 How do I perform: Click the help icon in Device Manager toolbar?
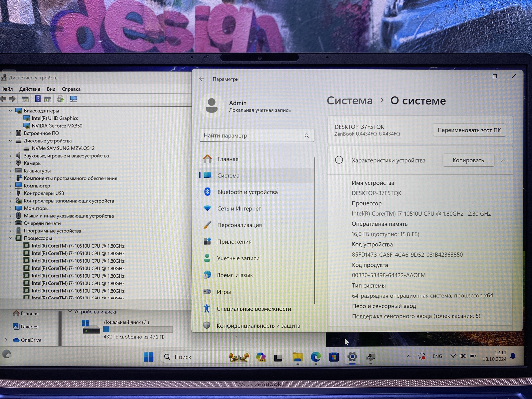38,99
